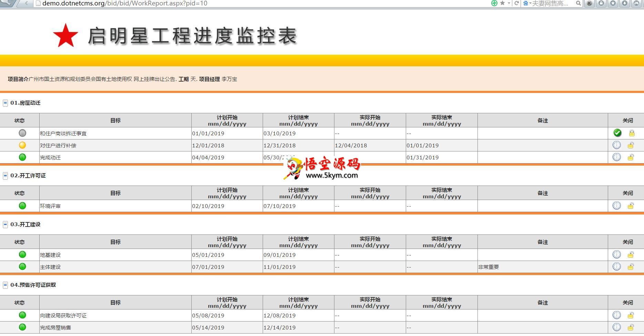Click 环境评审 target text

(x=50, y=206)
